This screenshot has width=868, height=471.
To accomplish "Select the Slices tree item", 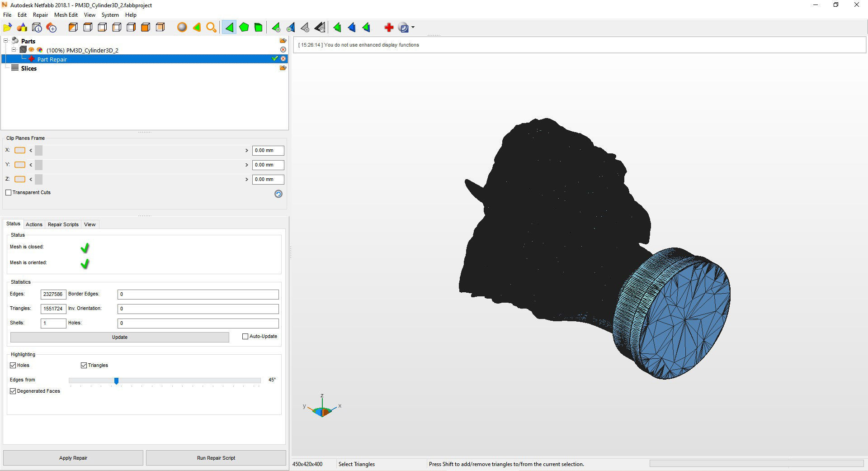I will tap(28, 68).
